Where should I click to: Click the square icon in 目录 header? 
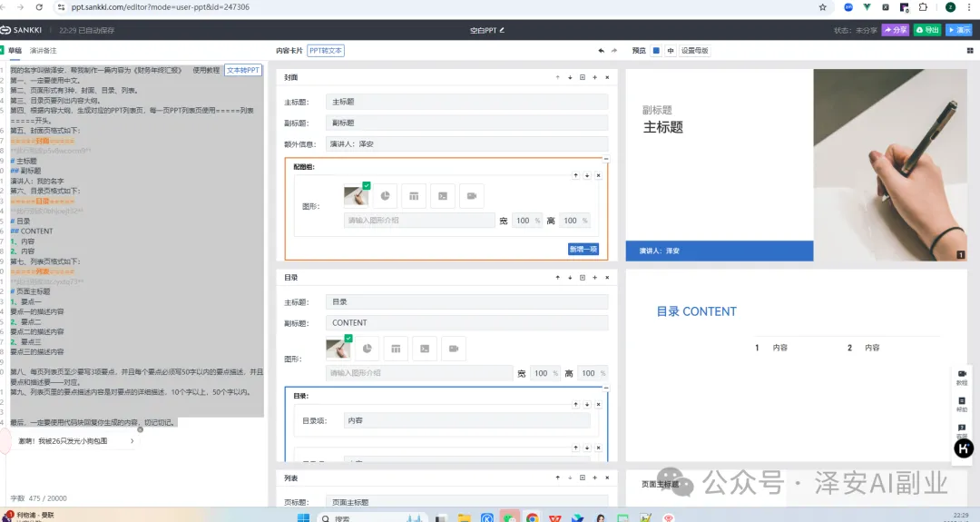(583, 278)
